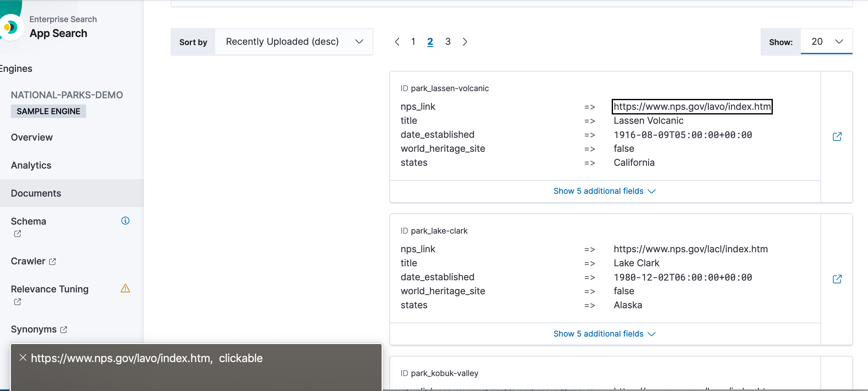
Task: Go to previous page arrow
Action: click(397, 42)
